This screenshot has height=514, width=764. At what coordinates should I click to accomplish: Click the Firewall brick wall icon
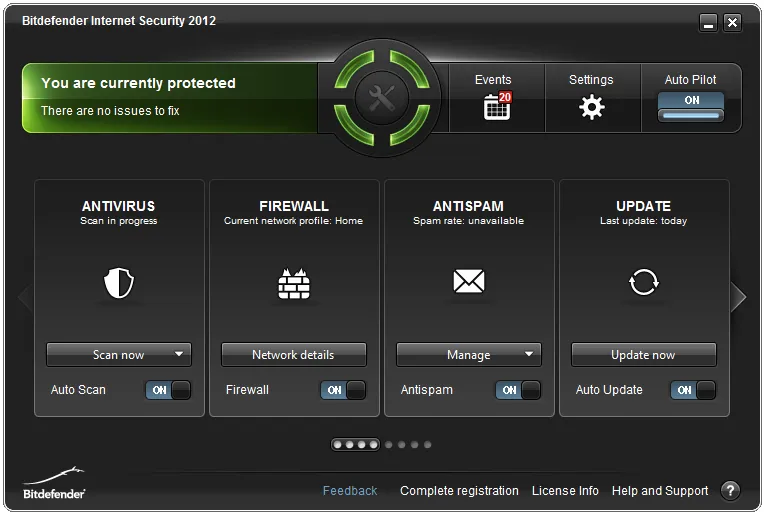click(x=294, y=283)
